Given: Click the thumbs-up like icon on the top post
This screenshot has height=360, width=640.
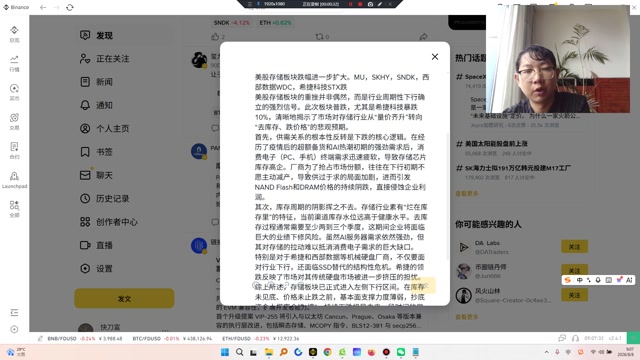Looking at the screenshot, I should (x=215, y=37).
